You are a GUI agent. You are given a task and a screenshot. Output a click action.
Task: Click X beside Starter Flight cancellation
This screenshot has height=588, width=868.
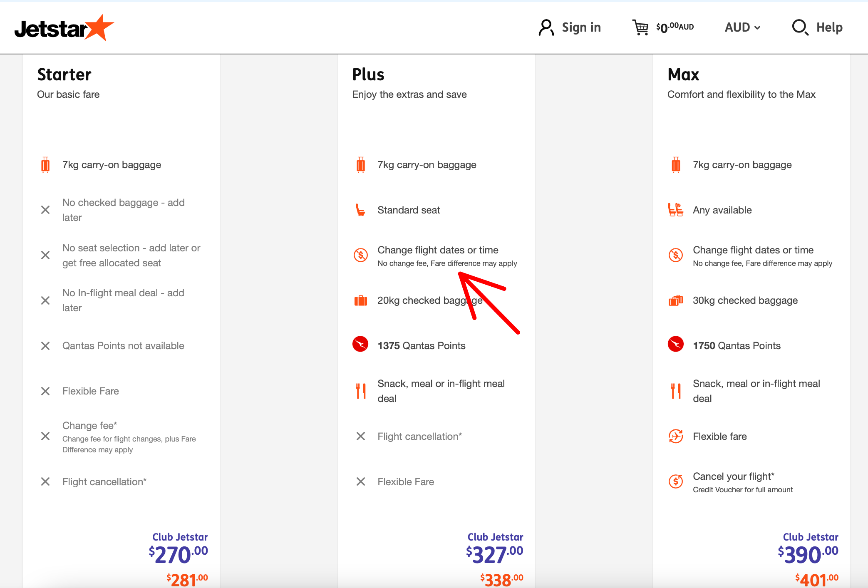click(x=45, y=481)
